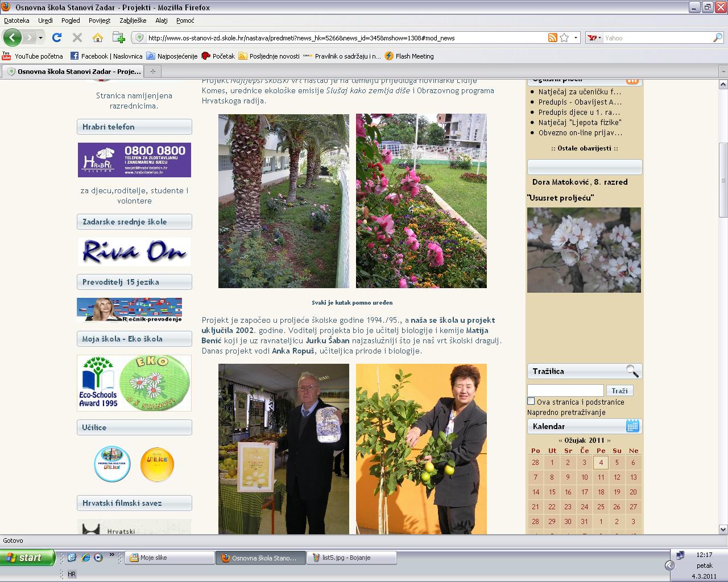Open the Početak bookmark
Viewport: 728px width, 582px height.
click(x=218, y=56)
